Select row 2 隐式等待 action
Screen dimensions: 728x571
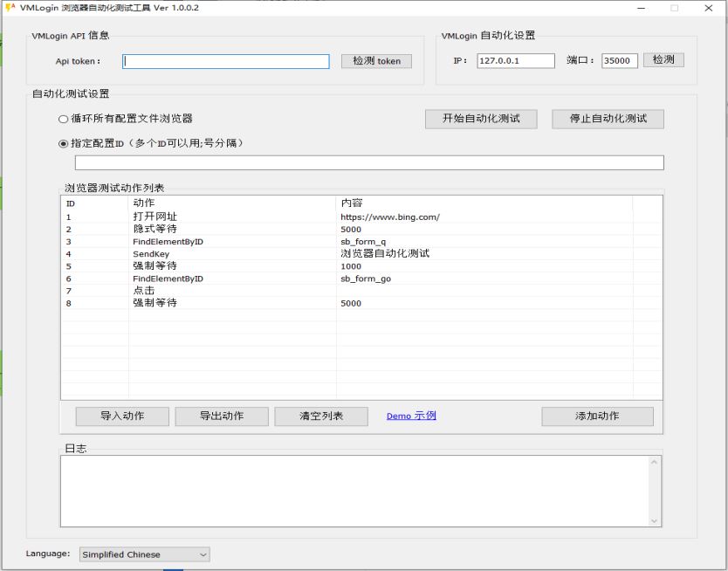155,230
